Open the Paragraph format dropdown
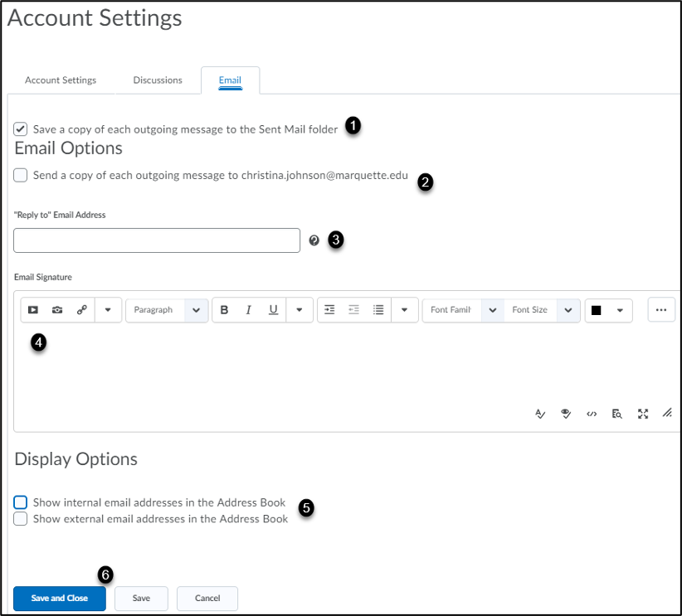Screen dimensions: 682x616 click(165, 310)
